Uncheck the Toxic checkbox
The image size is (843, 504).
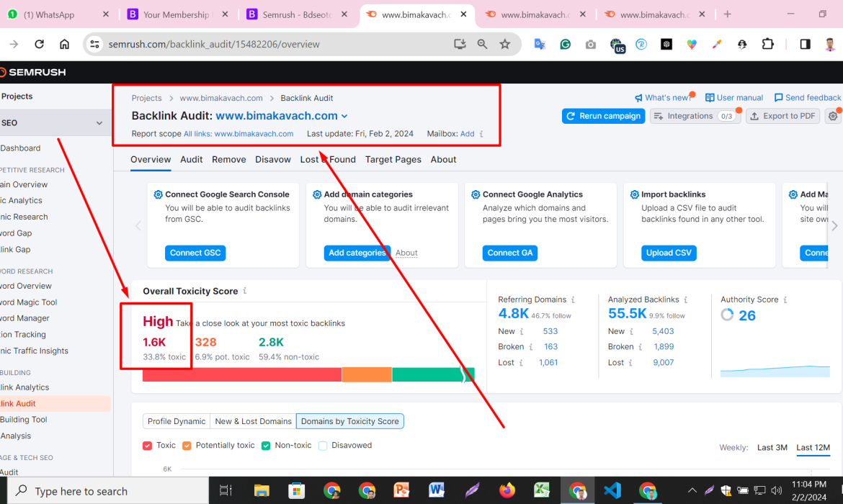click(147, 446)
